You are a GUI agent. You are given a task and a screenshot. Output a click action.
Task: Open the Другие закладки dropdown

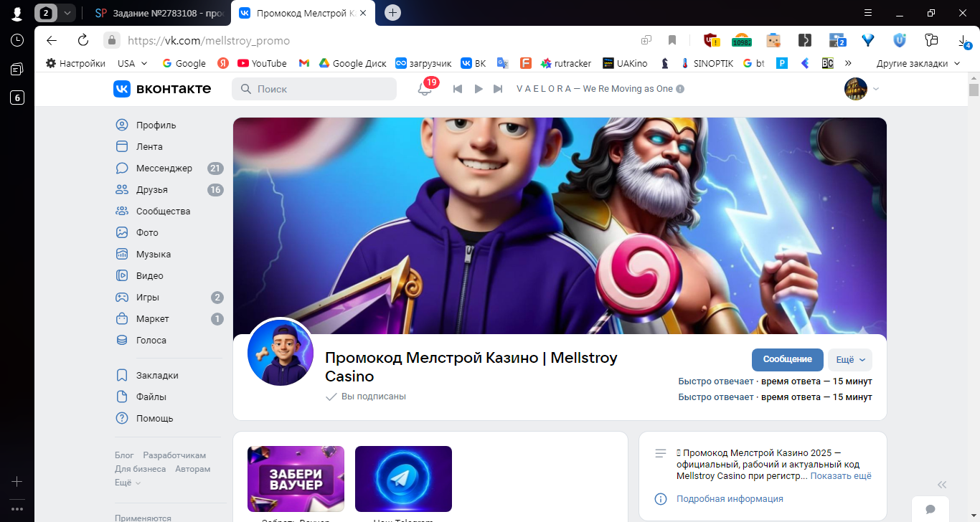pyautogui.click(x=918, y=63)
